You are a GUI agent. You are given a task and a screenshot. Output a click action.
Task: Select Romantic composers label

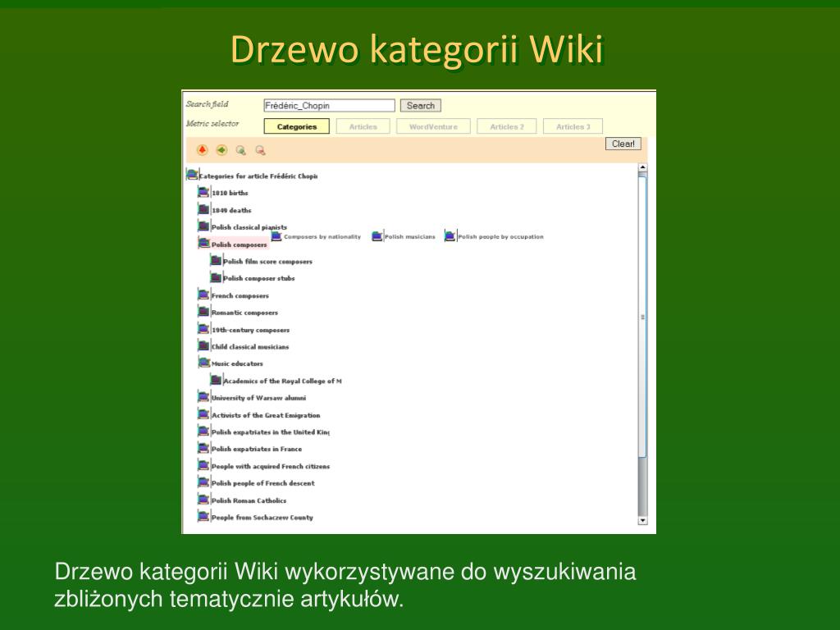(x=244, y=313)
